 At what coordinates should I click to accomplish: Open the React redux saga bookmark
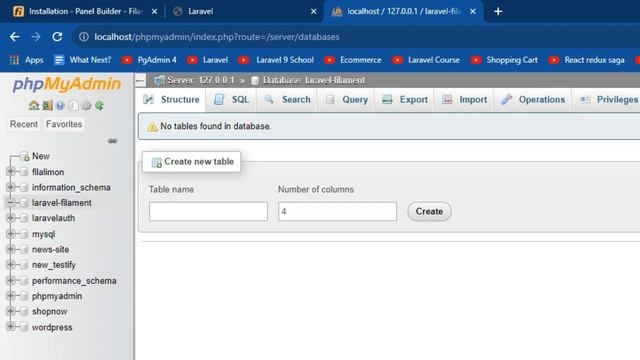587,60
